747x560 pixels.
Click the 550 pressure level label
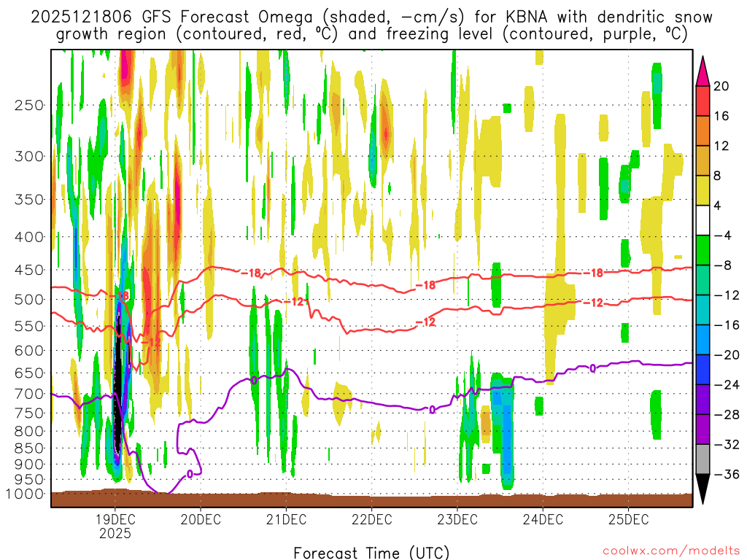point(29,326)
